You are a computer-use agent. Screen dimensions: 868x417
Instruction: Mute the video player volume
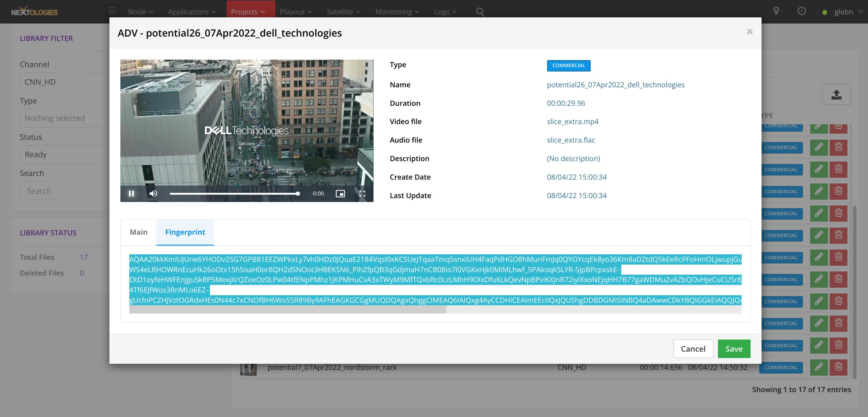tap(153, 194)
